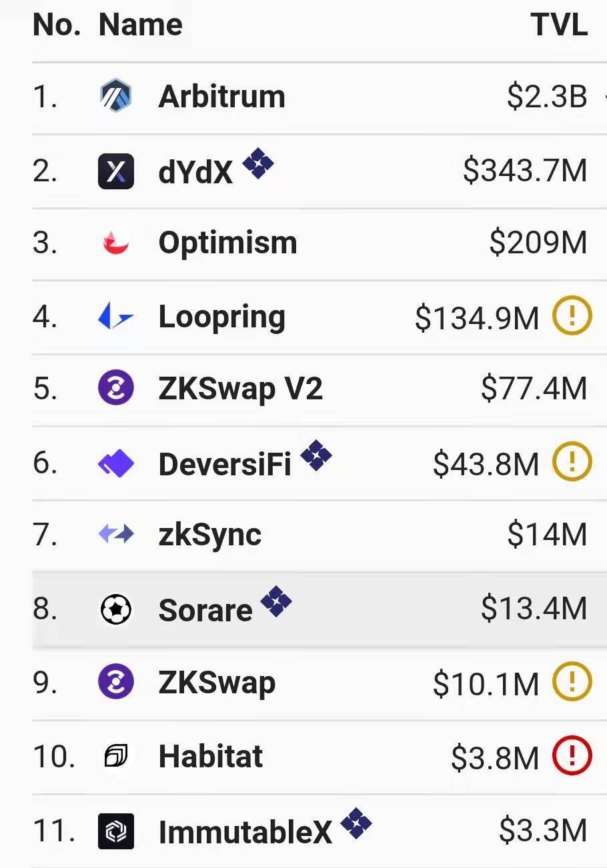The width and height of the screenshot is (607, 868).
Task: Click the yellow warning icon beside Loopring
Action: click(x=572, y=315)
